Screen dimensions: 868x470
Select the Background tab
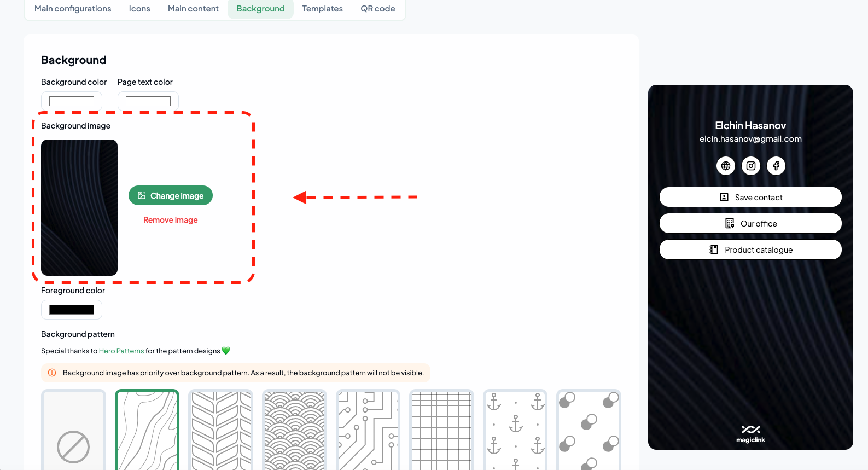pos(260,9)
